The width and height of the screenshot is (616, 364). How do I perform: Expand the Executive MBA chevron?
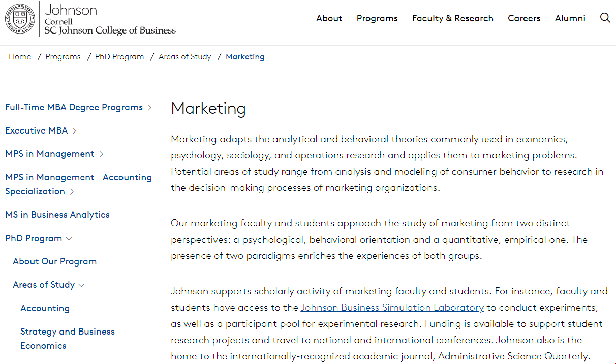tap(74, 131)
